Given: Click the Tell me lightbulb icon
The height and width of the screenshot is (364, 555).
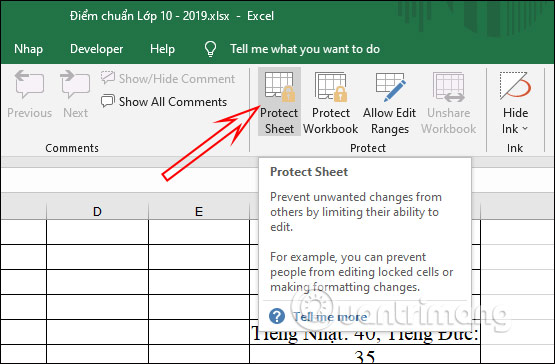Looking at the screenshot, I should point(210,49).
